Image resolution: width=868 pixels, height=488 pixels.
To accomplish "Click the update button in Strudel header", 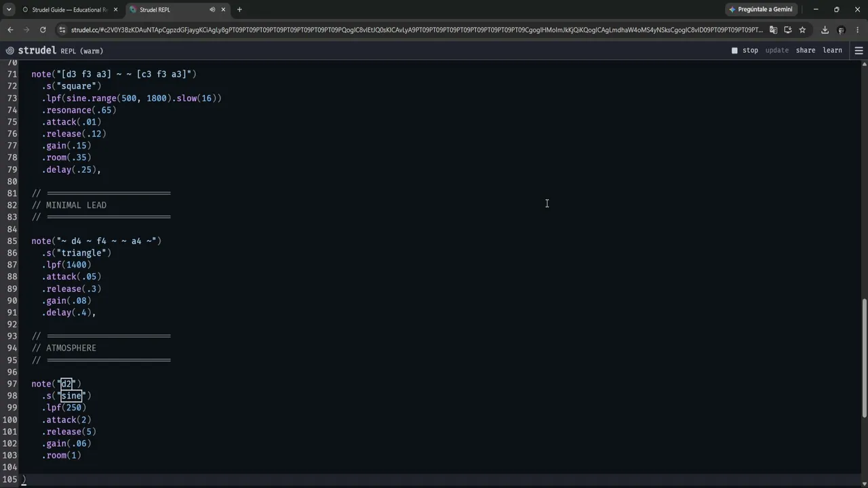I will point(776,50).
